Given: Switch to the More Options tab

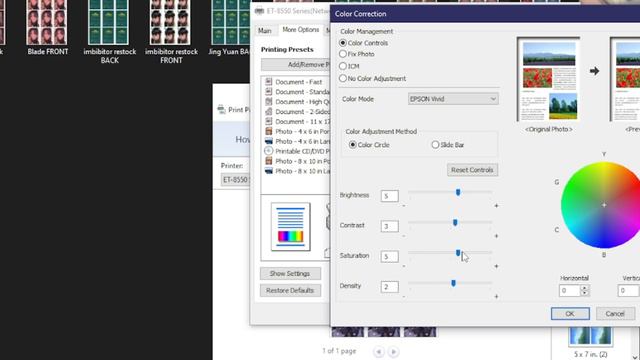Looking at the screenshot, I should (301, 30).
